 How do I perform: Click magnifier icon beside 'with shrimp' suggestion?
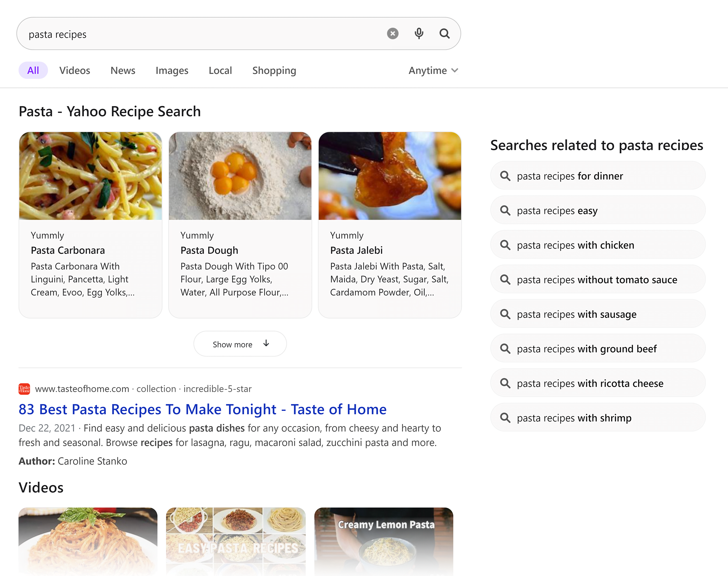point(505,418)
